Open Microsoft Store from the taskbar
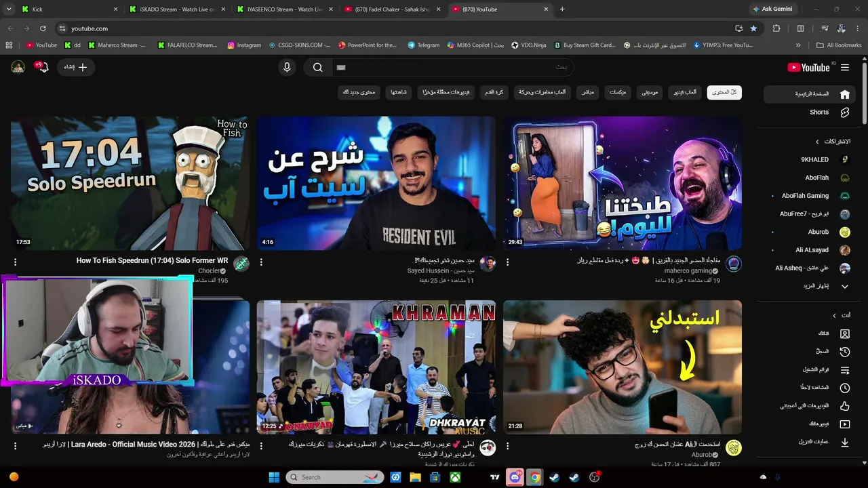The height and width of the screenshot is (488, 868). click(435, 477)
